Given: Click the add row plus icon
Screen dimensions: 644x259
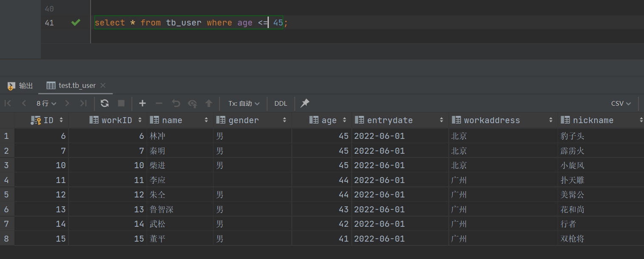Looking at the screenshot, I should pos(142,103).
